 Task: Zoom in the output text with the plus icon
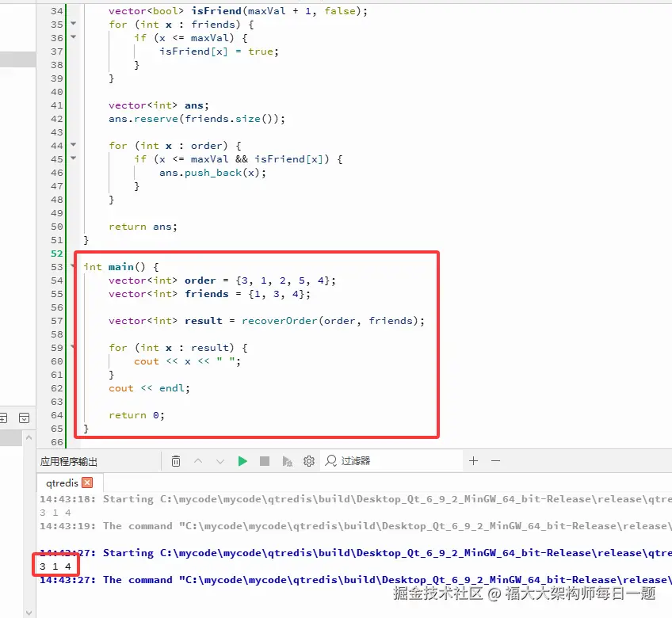coord(474,460)
